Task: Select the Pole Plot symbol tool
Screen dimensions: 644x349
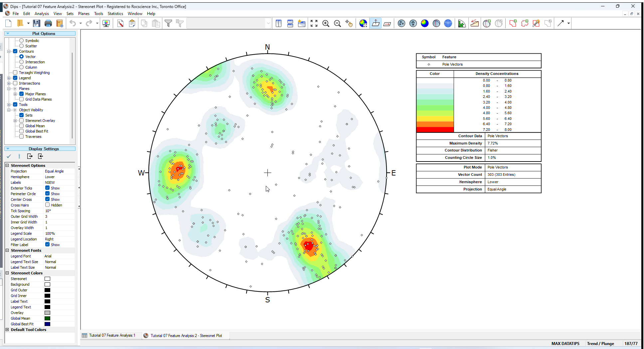Action: click(x=401, y=23)
